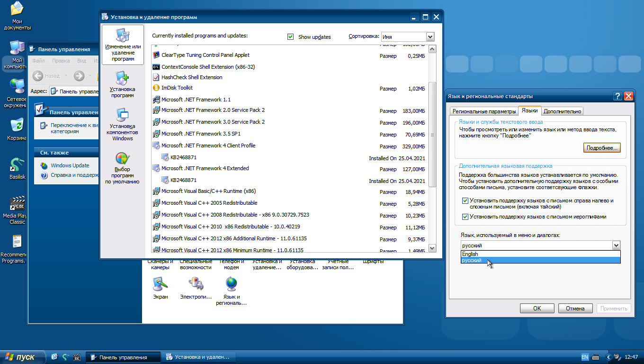Screen dimensions: 644x364
Task: Click OK in language dialog
Action: pos(537,308)
